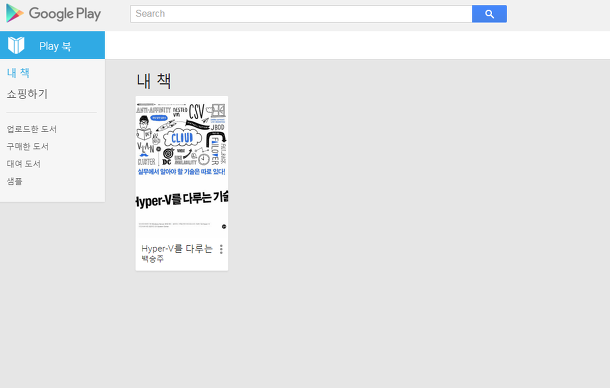The height and width of the screenshot is (388, 610).
Task: Go to 쇼핑하기 in the sidebar
Action: coord(27,94)
